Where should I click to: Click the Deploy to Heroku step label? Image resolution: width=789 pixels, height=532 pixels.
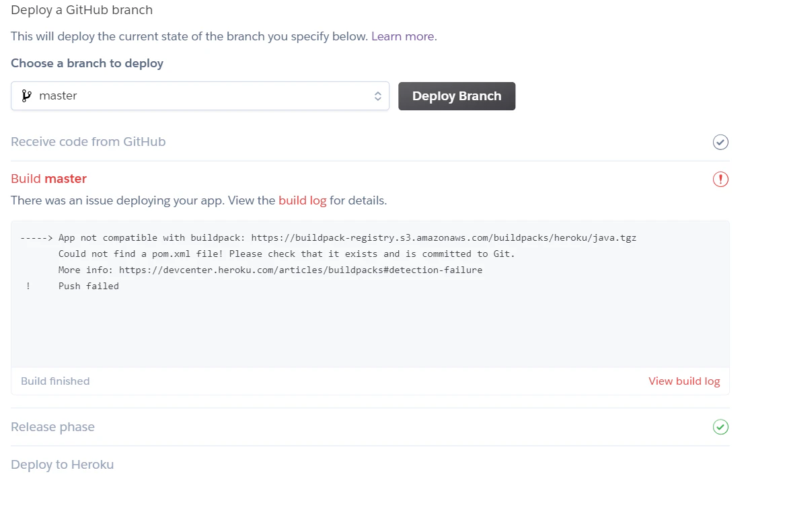click(63, 464)
